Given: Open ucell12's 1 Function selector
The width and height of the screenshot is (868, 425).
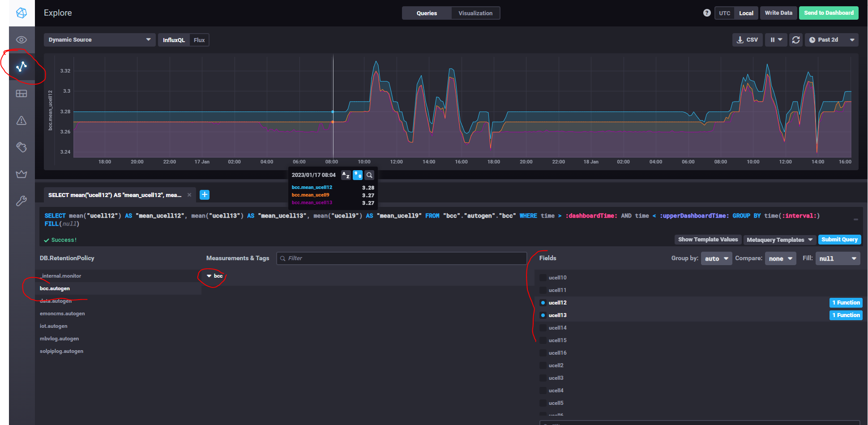Looking at the screenshot, I should 846,303.
